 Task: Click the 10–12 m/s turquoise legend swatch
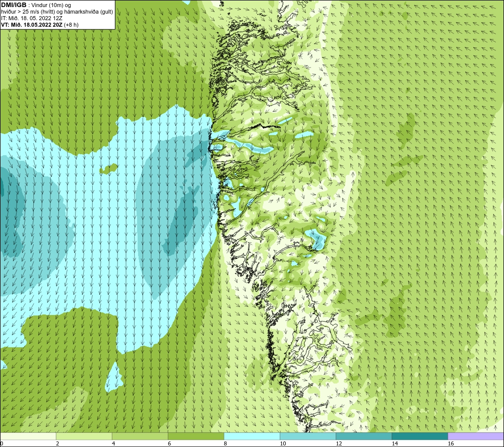coord(308,436)
